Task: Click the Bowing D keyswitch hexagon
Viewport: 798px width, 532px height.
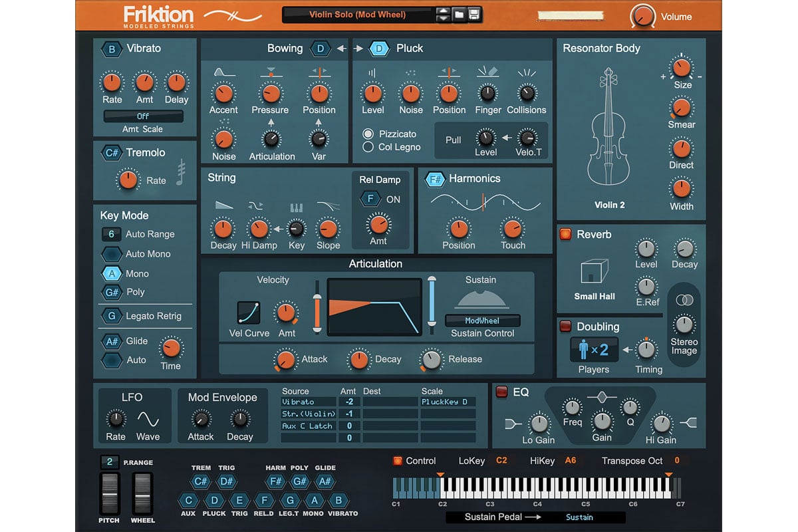Action: [321, 49]
